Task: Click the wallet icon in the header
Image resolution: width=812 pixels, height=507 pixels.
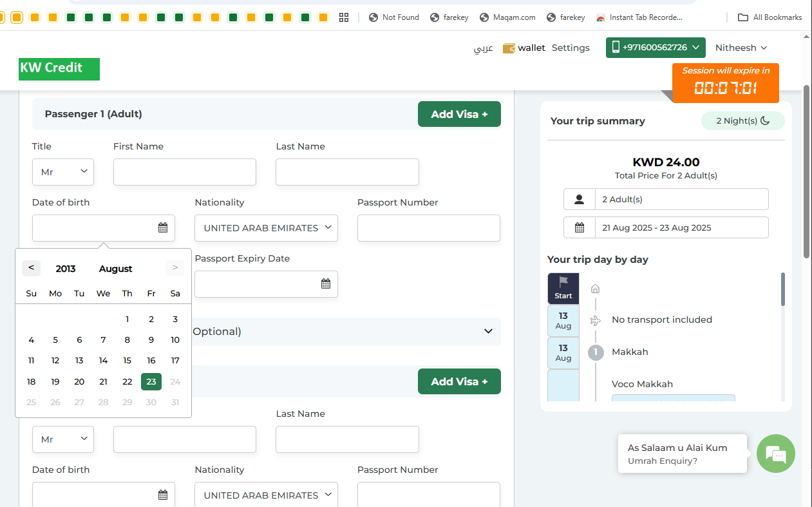Action: tap(509, 48)
